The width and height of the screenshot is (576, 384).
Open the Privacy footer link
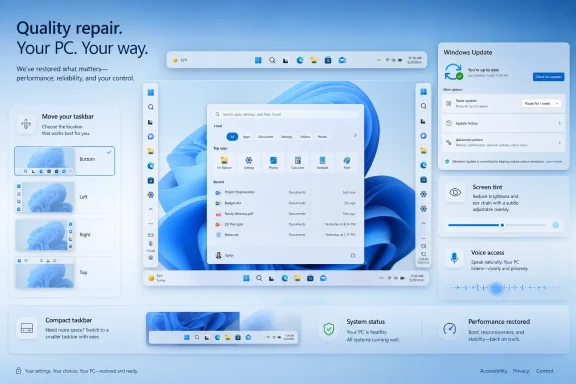point(521,371)
